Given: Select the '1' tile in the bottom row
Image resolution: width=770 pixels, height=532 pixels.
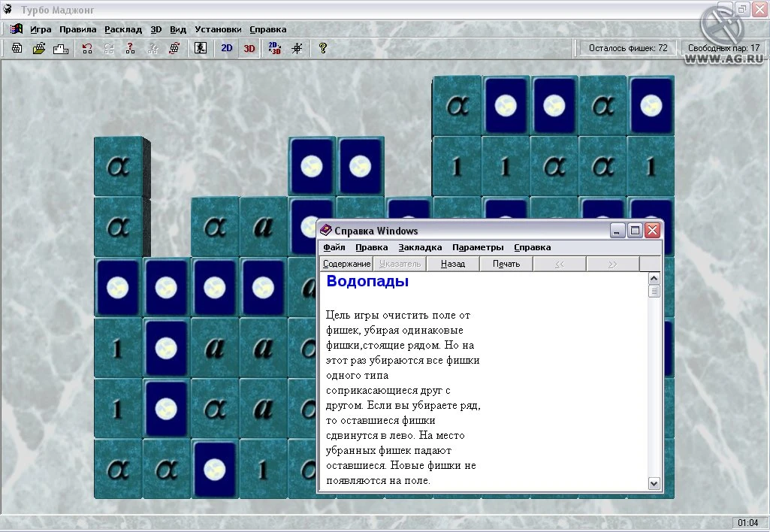Looking at the screenshot, I should coord(263,470).
